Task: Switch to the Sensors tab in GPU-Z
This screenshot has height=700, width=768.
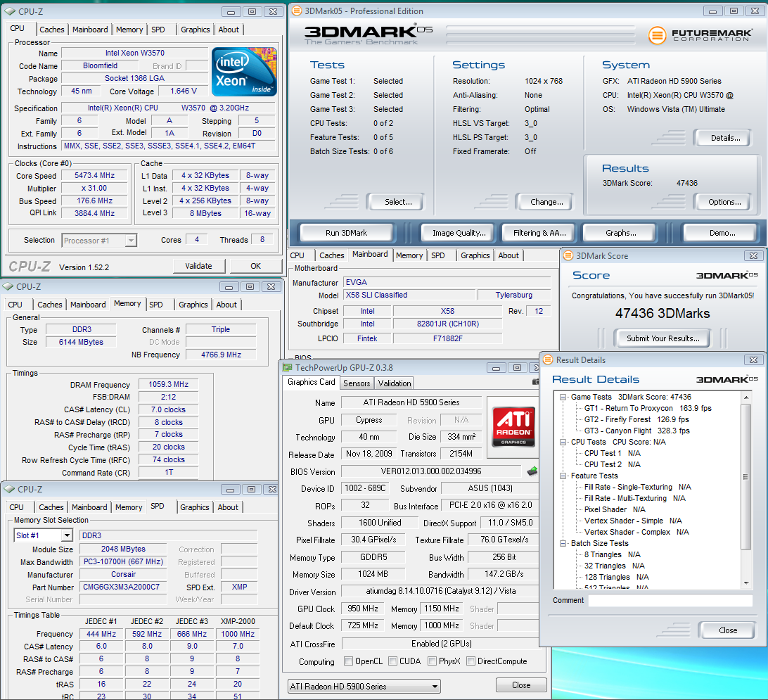Action: pos(357,383)
